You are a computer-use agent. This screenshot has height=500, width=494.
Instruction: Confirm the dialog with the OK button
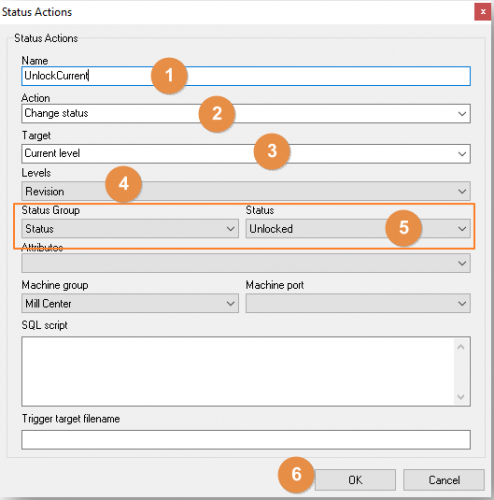click(355, 480)
